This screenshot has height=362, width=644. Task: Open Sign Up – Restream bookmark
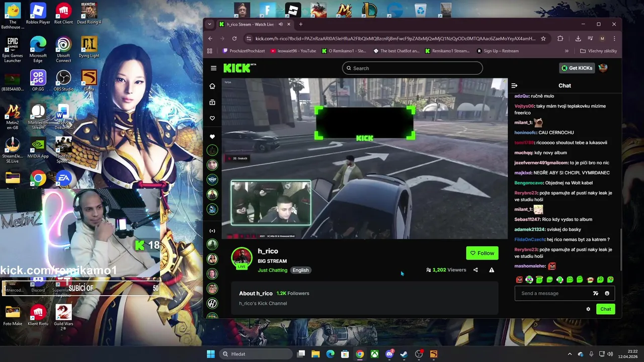click(498, 51)
